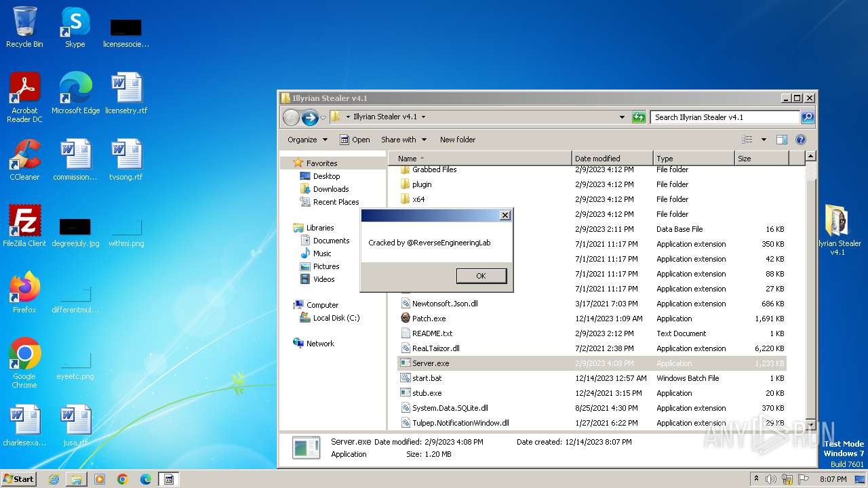Expand the Illyrian Stealer breadcrumb arrow
The width and height of the screenshot is (868, 488).
pos(423,117)
